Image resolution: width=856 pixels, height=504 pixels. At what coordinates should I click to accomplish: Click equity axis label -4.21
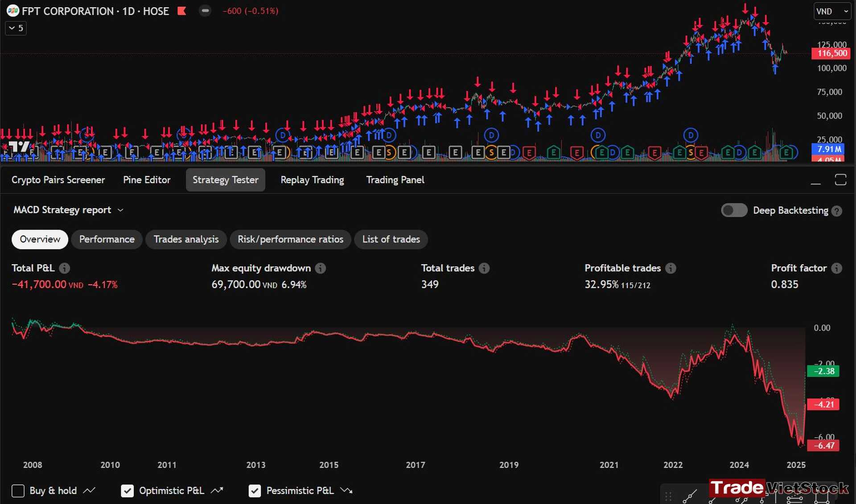[823, 404]
